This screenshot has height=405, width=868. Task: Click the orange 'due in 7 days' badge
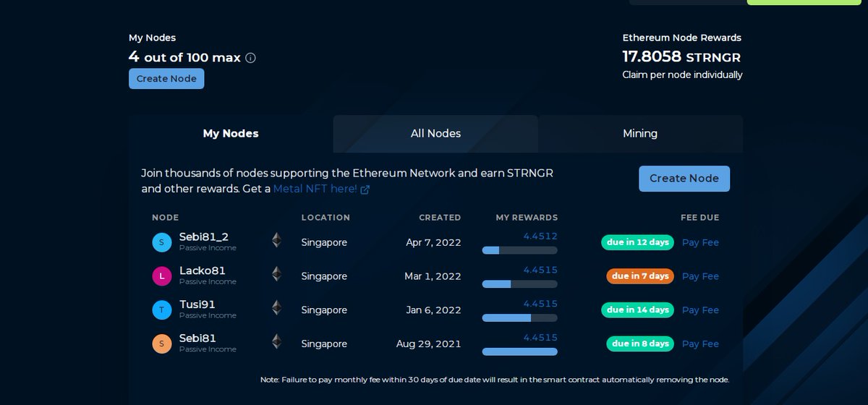click(x=640, y=276)
